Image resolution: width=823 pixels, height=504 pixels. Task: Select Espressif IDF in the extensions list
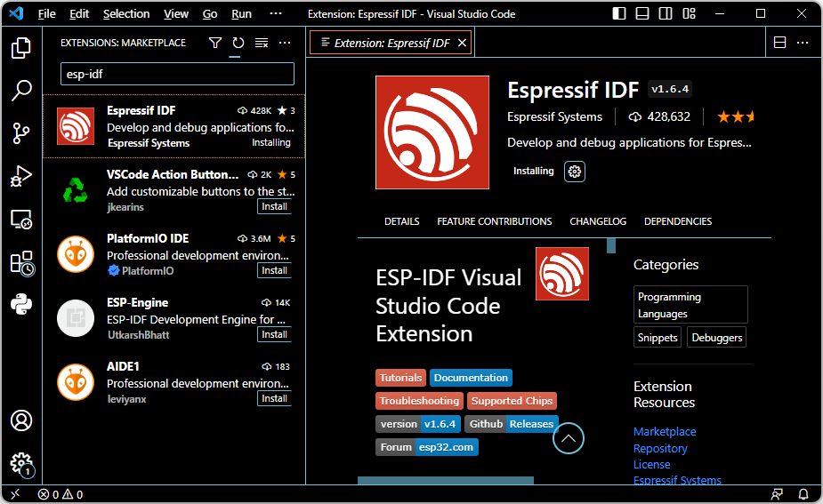[x=173, y=126]
